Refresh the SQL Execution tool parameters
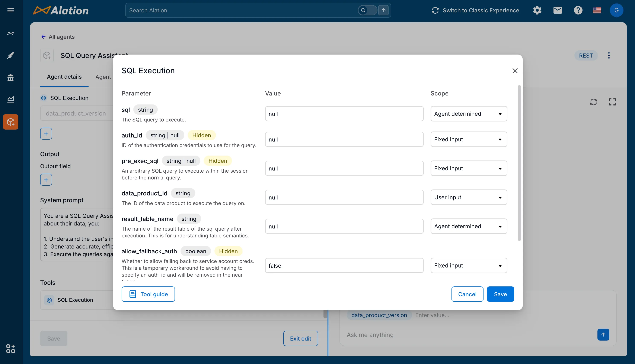 (594, 102)
